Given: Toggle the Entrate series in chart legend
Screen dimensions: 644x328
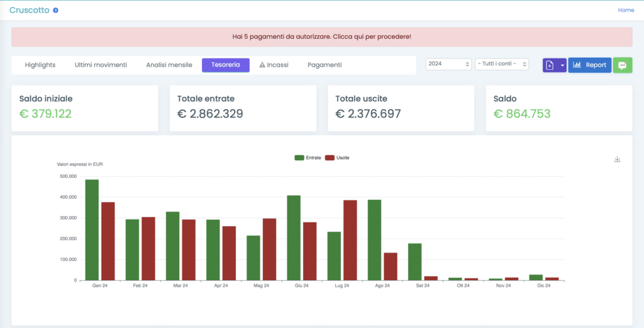Looking at the screenshot, I should click(308, 158).
